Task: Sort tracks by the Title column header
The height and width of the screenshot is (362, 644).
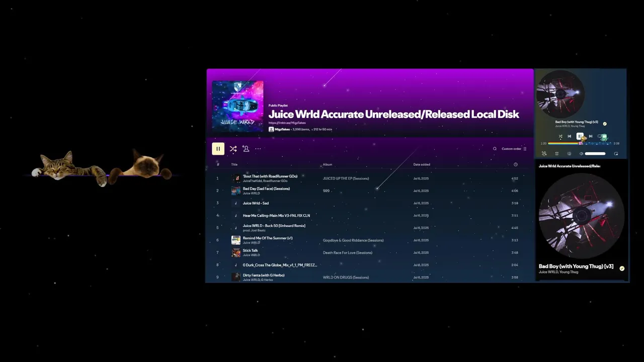Action: pyautogui.click(x=234, y=164)
